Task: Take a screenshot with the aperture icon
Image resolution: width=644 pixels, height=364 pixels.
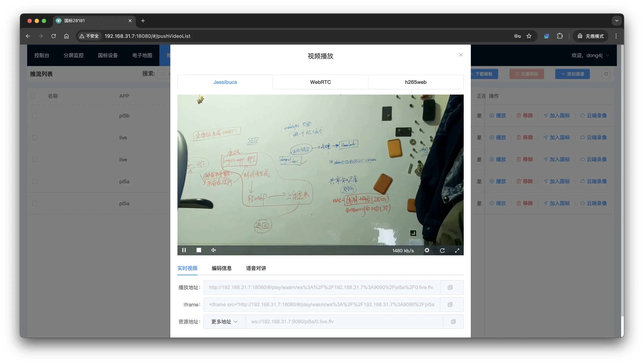Action: click(427, 251)
